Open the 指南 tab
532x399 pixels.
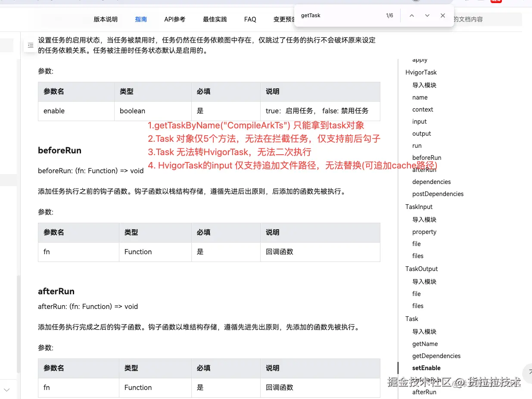point(141,19)
